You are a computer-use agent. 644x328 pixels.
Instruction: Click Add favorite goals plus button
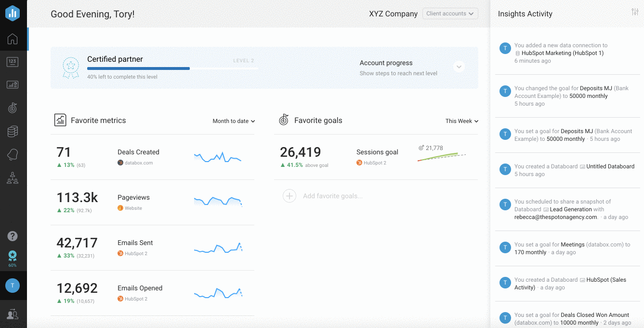[289, 196]
